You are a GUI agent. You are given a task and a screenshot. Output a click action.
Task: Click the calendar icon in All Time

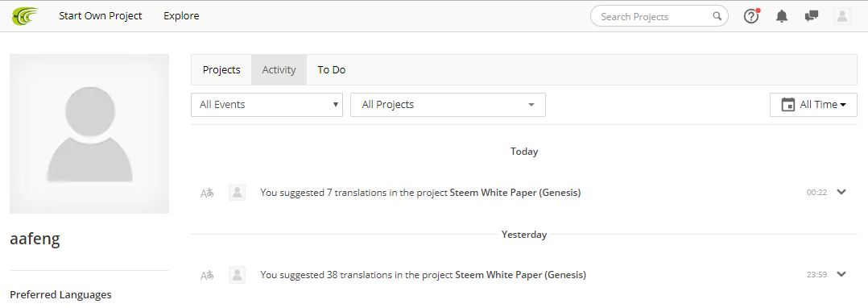point(787,105)
